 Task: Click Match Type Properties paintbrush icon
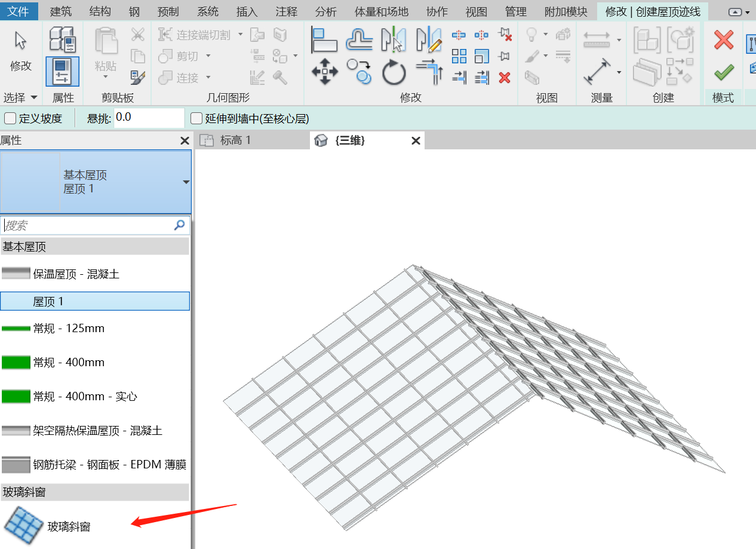coord(137,77)
